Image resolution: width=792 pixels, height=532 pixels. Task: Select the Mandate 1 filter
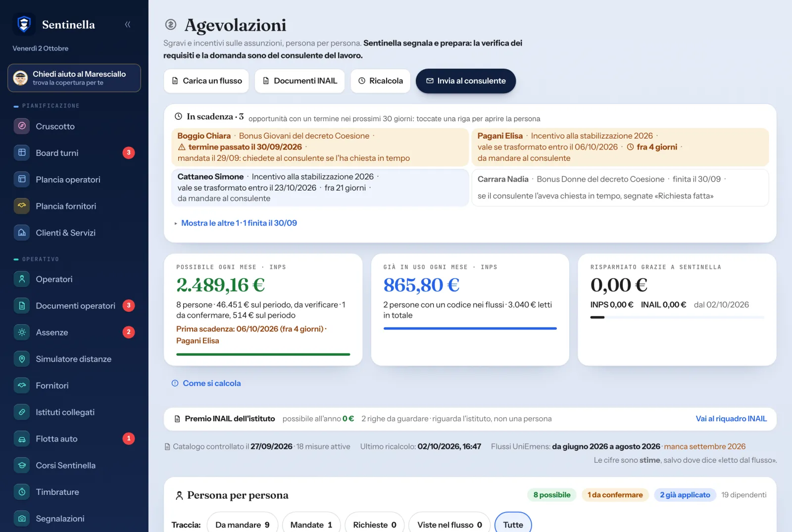(x=311, y=525)
